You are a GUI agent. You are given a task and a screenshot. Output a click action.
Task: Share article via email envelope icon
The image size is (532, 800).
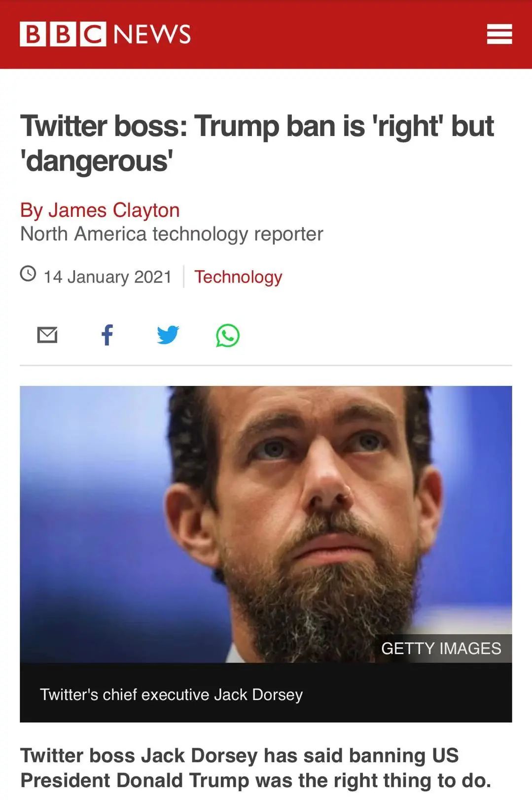click(x=47, y=335)
